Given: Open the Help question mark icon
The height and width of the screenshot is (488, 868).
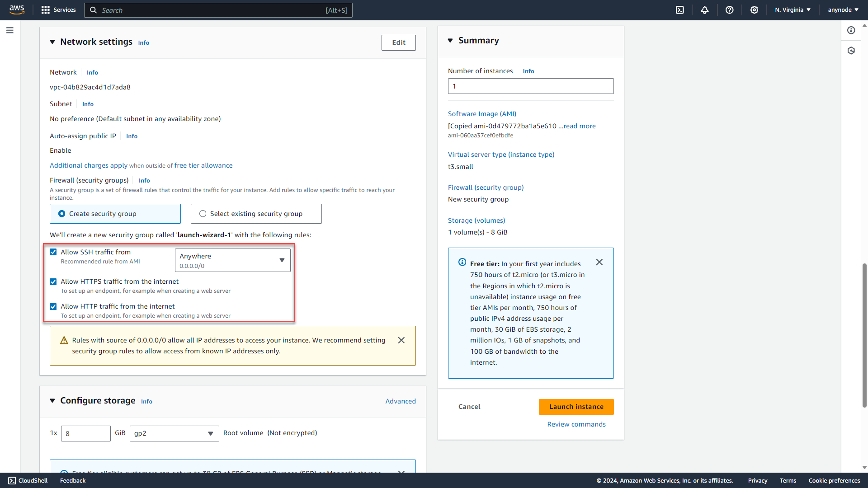Looking at the screenshot, I should [x=729, y=9].
